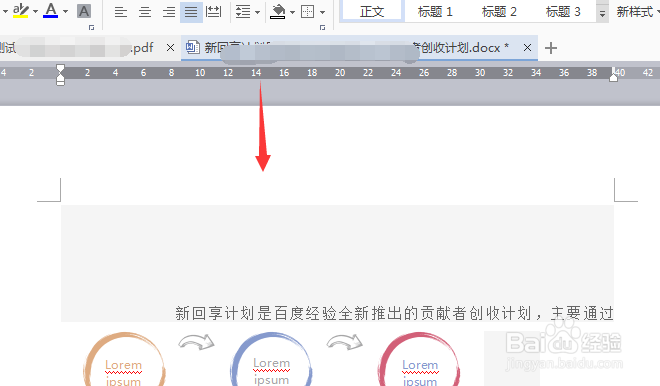Click line spacing icon
660x386 pixels.
click(x=243, y=12)
